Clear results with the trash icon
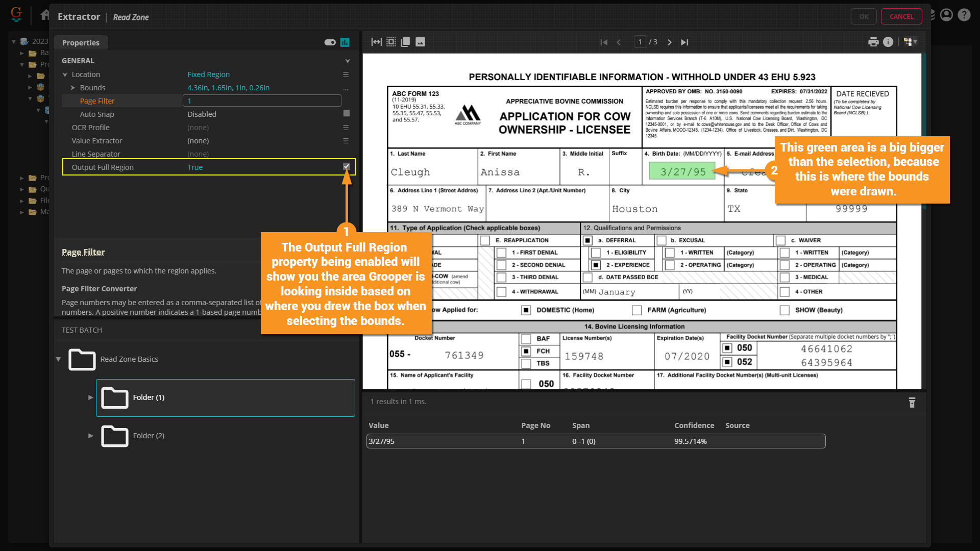Screen dimensions: 980x551 (912, 403)
